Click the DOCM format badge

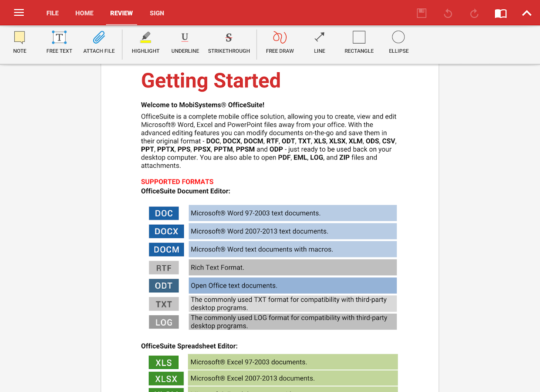coord(166,250)
